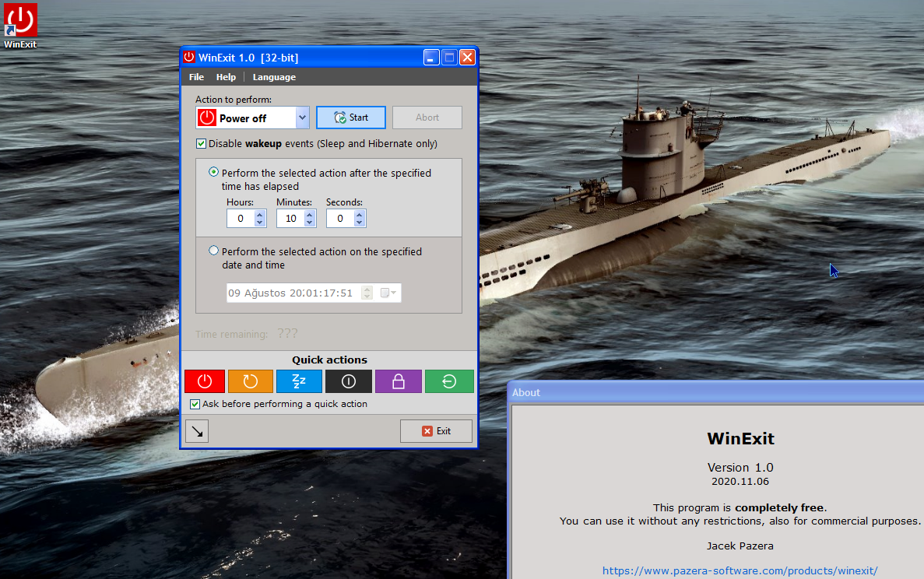Click the purple Lock quick action
The width and height of the screenshot is (924, 579).
click(399, 381)
